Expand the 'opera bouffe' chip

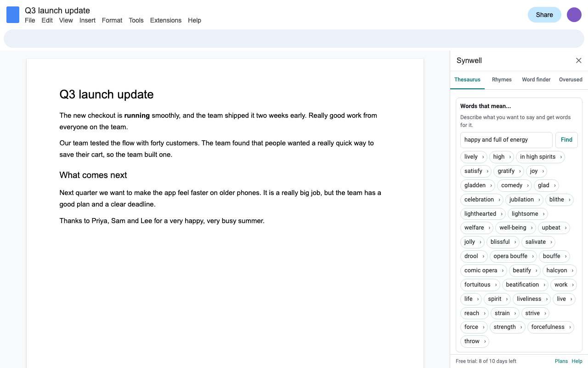tap(513, 256)
